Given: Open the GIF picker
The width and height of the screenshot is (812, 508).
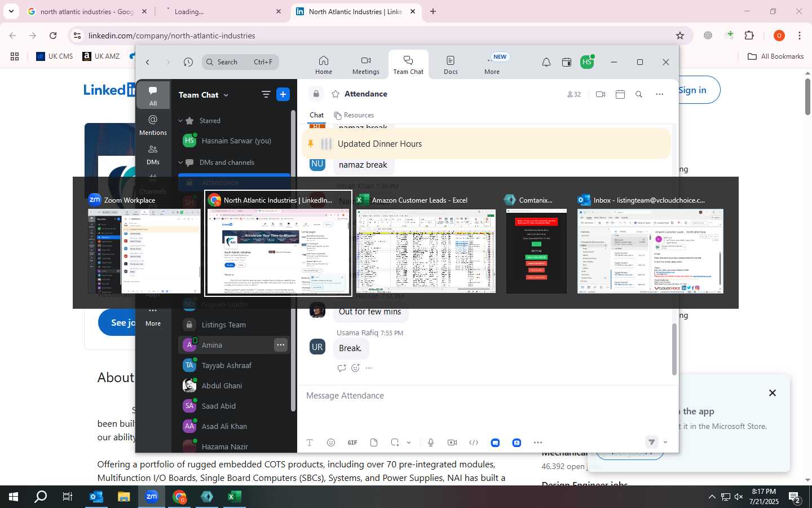Looking at the screenshot, I should pyautogui.click(x=352, y=443).
